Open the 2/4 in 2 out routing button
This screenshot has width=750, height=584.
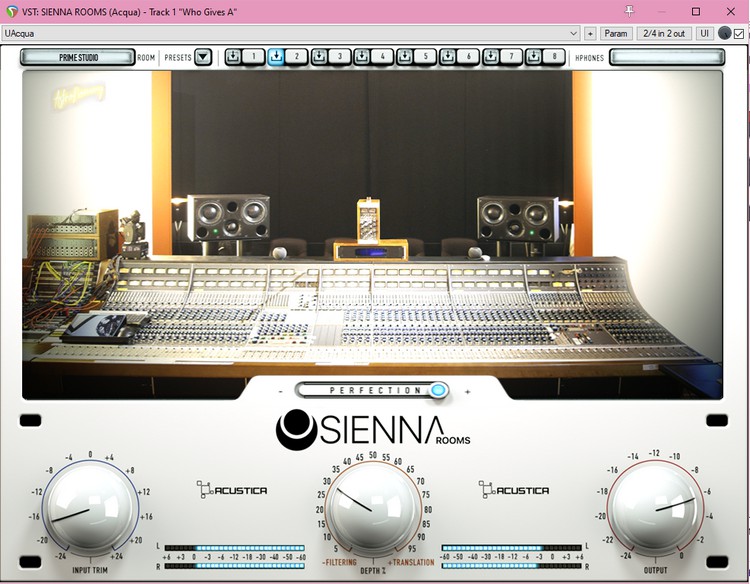click(664, 33)
